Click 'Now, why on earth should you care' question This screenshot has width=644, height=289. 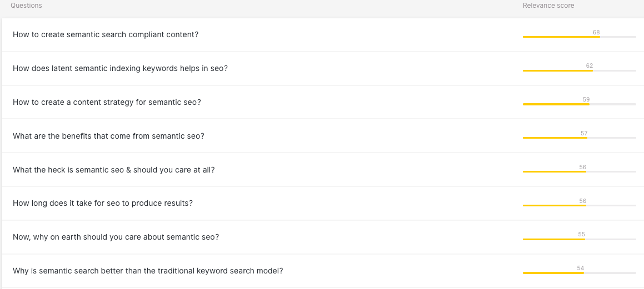[x=116, y=237]
